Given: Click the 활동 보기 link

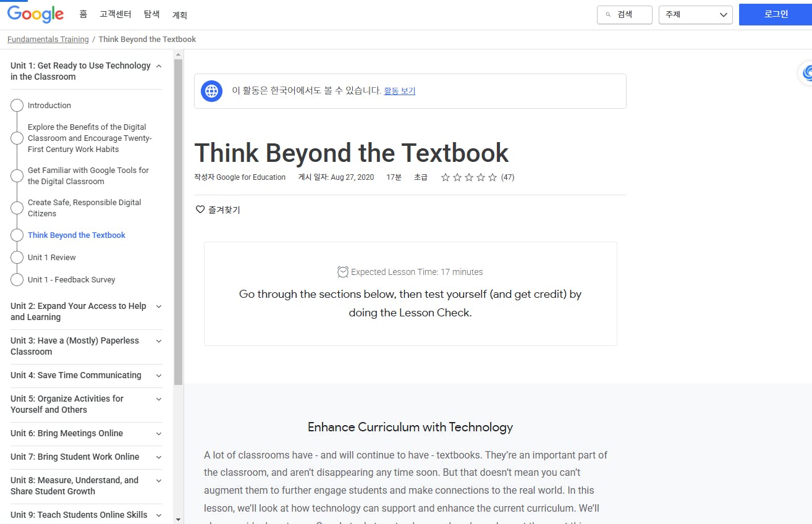Looking at the screenshot, I should [400, 91].
